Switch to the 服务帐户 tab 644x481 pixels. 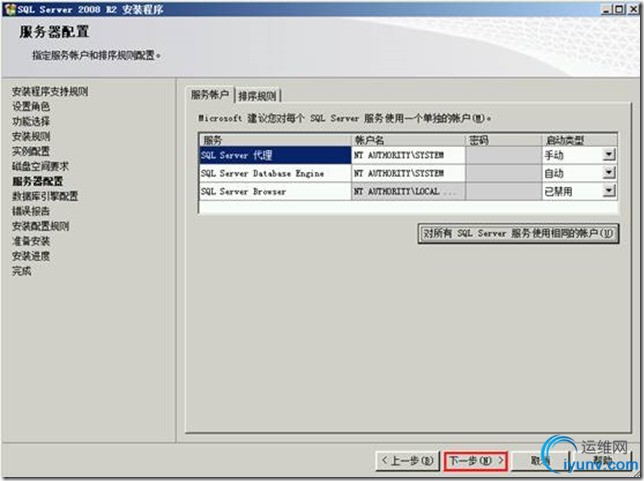pyautogui.click(x=210, y=95)
